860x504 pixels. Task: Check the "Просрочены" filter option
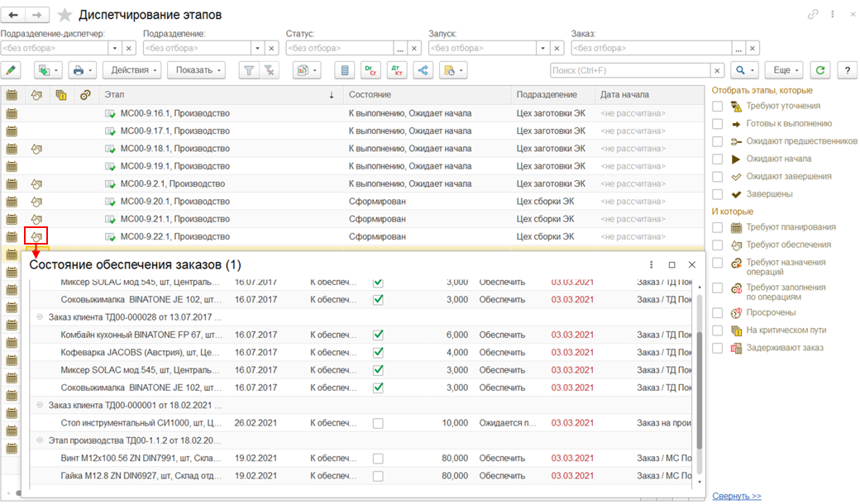pyautogui.click(x=717, y=313)
